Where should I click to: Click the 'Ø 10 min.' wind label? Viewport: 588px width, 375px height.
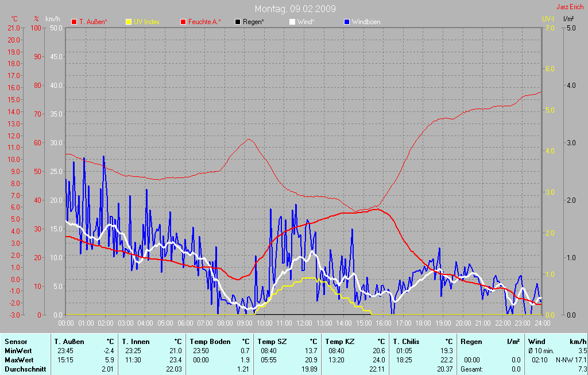[x=541, y=351]
